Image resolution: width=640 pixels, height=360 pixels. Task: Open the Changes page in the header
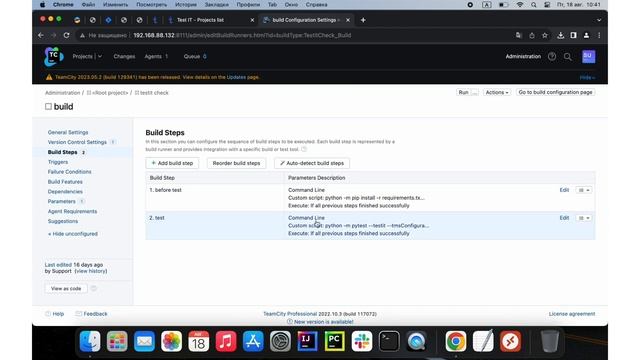pyautogui.click(x=124, y=56)
